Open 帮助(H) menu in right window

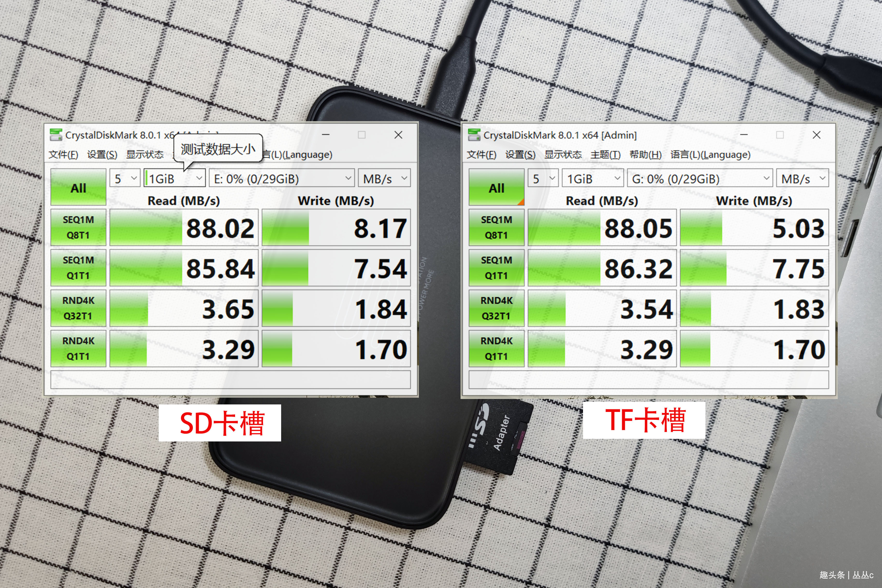pyautogui.click(x=645, y=155)
